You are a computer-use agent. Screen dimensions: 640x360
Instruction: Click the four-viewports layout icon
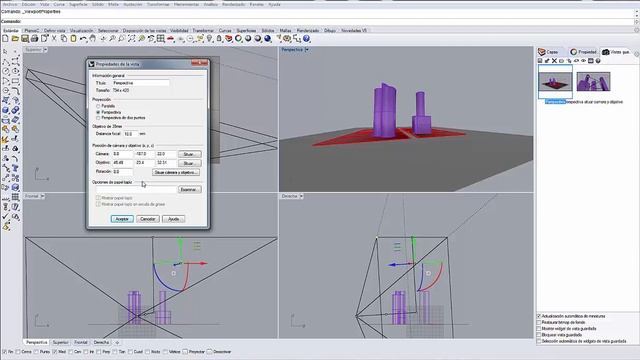click(161, 39)
